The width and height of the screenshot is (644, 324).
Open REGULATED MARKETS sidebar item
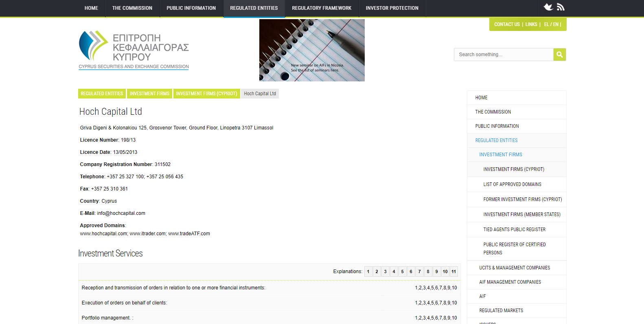[517, 311]
